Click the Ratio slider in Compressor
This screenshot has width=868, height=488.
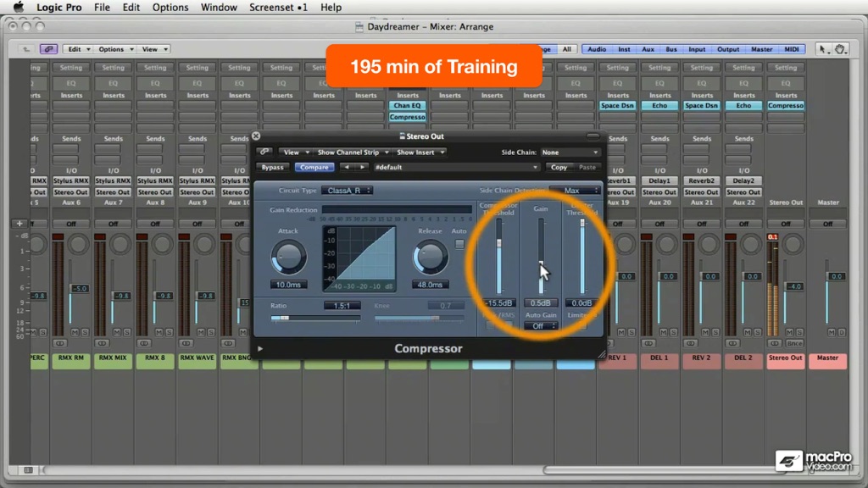[x=315, y=319]
